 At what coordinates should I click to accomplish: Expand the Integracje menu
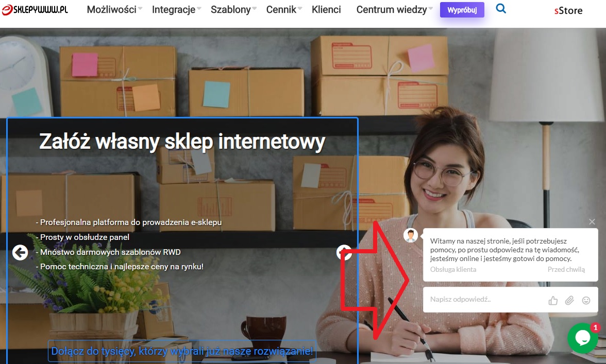point(177,10)
